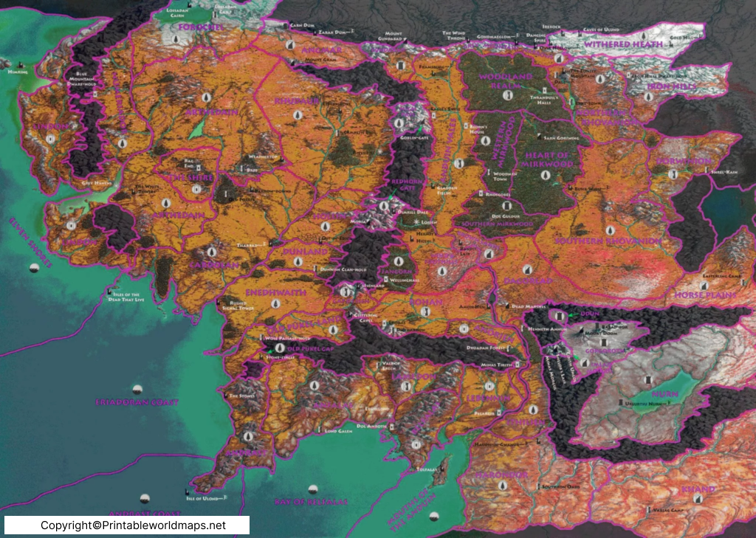Select the Himring fortress icon

coord(21,65)
